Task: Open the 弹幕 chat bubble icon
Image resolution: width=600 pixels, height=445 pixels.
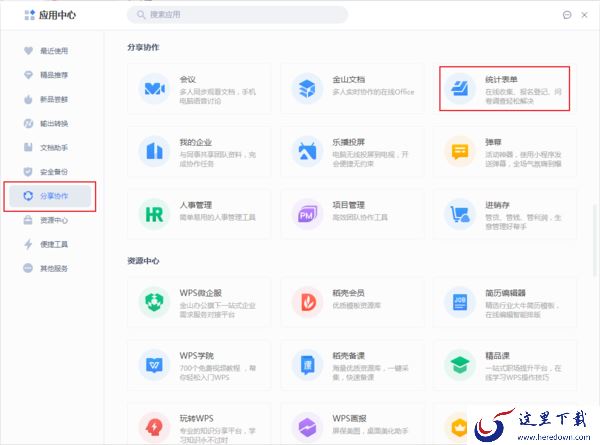Action: click(x=460, y=152)
